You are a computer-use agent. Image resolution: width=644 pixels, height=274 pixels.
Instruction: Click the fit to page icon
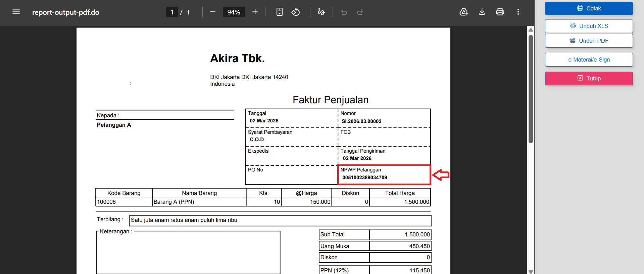(279, 12)
